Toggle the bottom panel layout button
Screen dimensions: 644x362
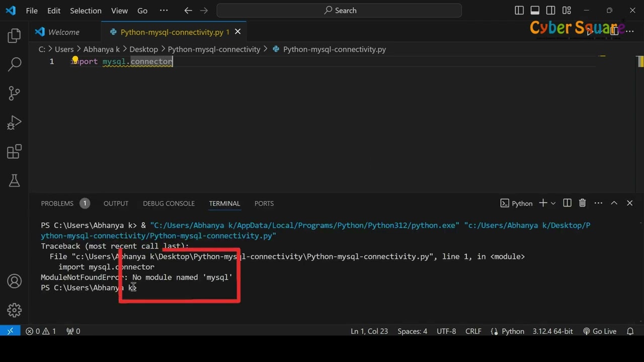535,11
